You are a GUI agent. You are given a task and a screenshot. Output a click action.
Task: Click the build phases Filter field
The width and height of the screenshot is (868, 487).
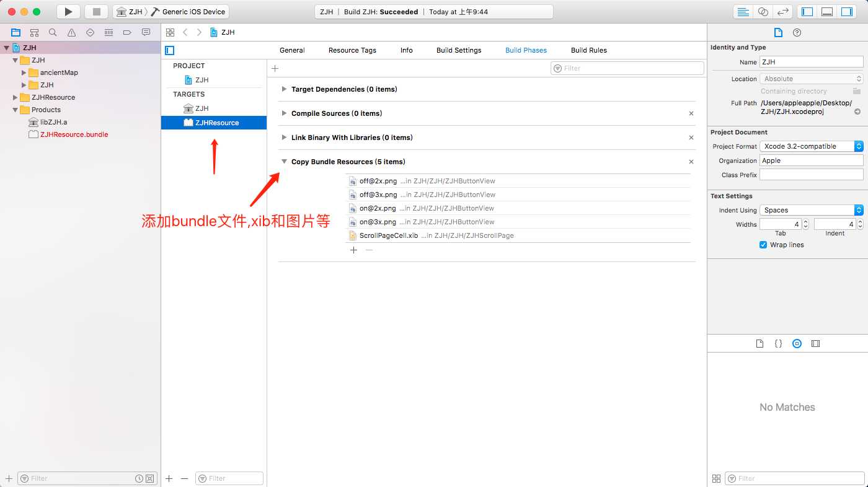(627, 68)
